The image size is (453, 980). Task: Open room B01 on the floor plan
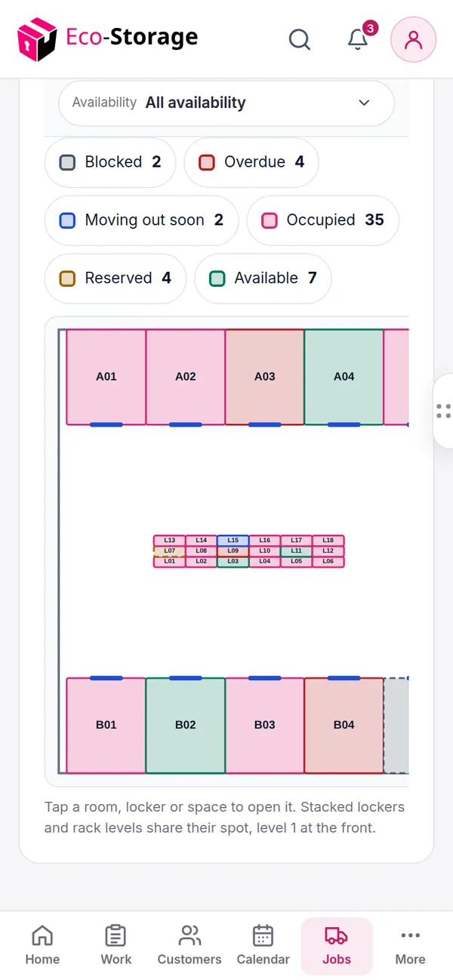pos(106,725)
